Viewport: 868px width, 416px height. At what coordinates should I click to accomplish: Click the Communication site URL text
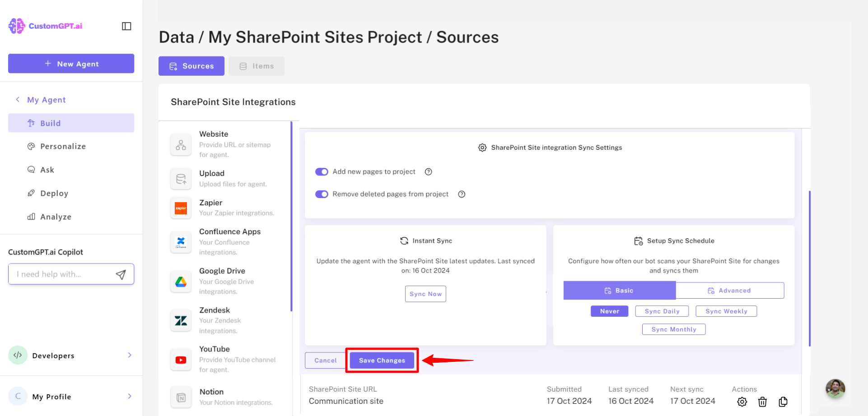[346, 401]
